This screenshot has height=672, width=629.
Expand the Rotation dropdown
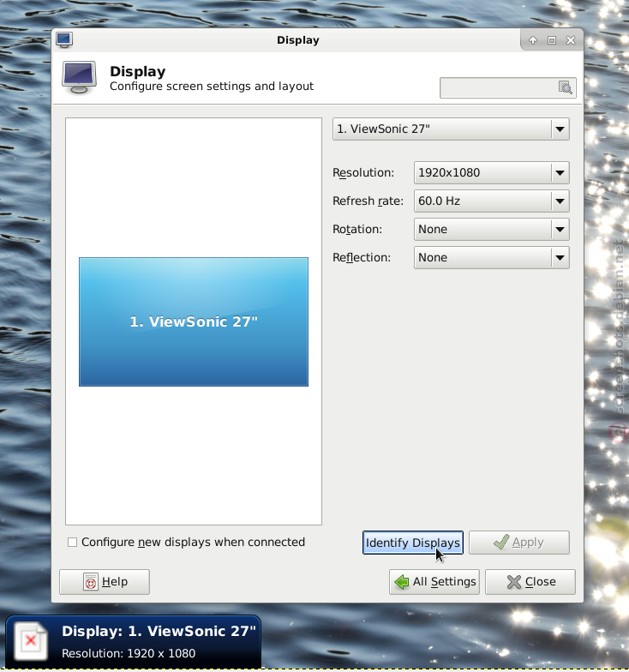492,230
